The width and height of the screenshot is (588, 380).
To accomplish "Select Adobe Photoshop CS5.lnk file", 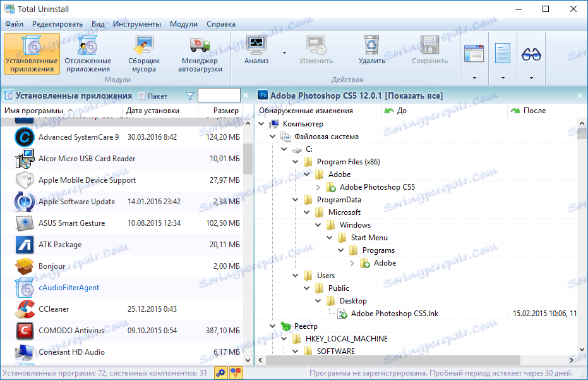I will 395,314.
